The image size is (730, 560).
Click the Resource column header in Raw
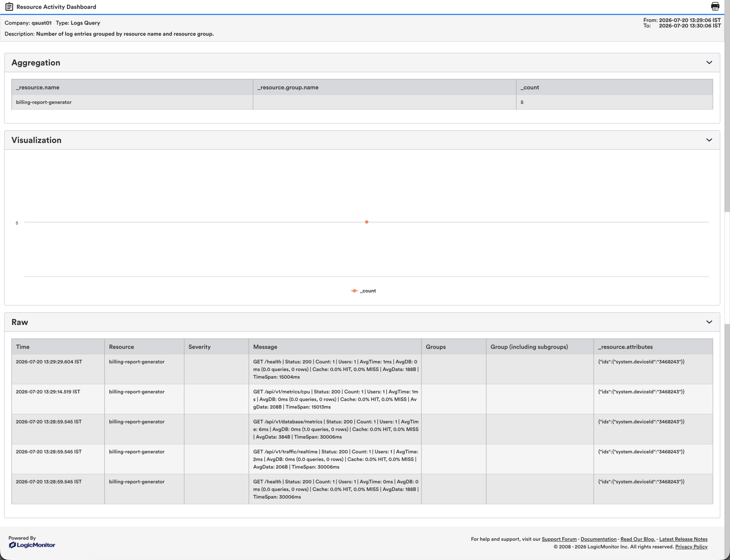144,347
